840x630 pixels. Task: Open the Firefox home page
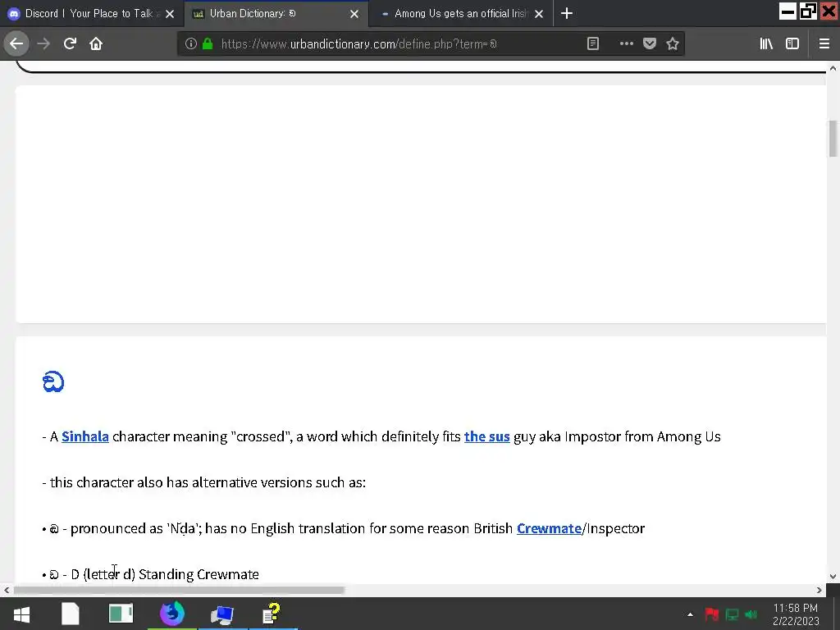click(96, 43)
